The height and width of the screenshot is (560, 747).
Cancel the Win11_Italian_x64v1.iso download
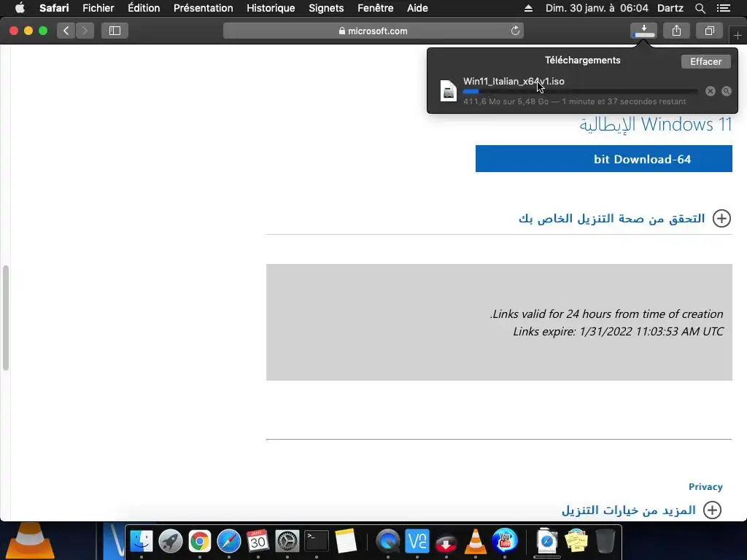(x=711, y=91)
